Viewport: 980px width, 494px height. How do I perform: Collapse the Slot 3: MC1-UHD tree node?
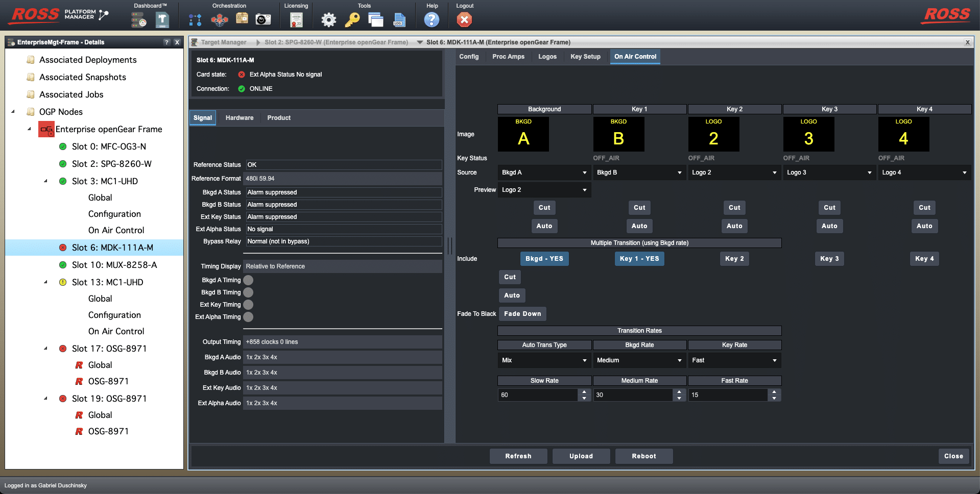click(x=45, y=181)
